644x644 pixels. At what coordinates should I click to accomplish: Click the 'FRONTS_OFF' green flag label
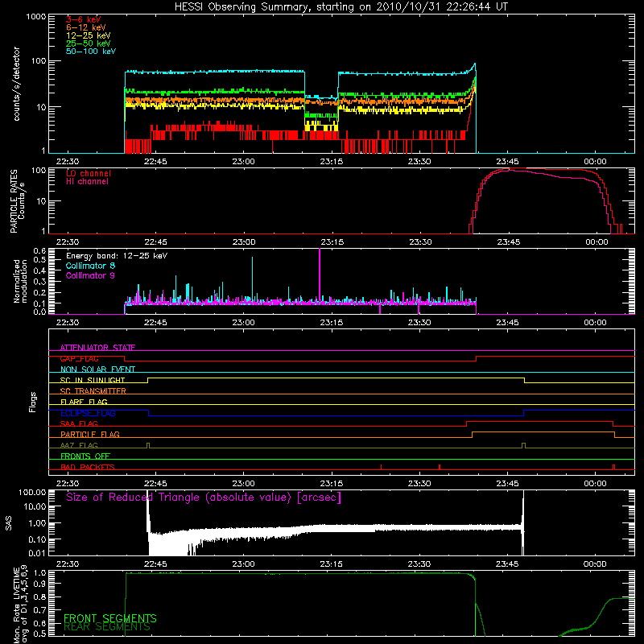tap(85, 456)
